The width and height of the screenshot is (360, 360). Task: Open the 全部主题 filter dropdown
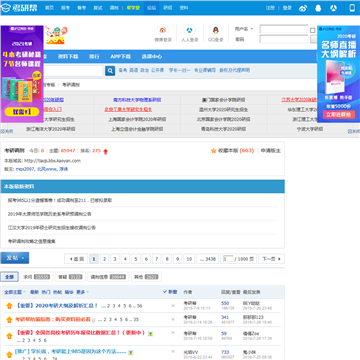tap(15, 292)
